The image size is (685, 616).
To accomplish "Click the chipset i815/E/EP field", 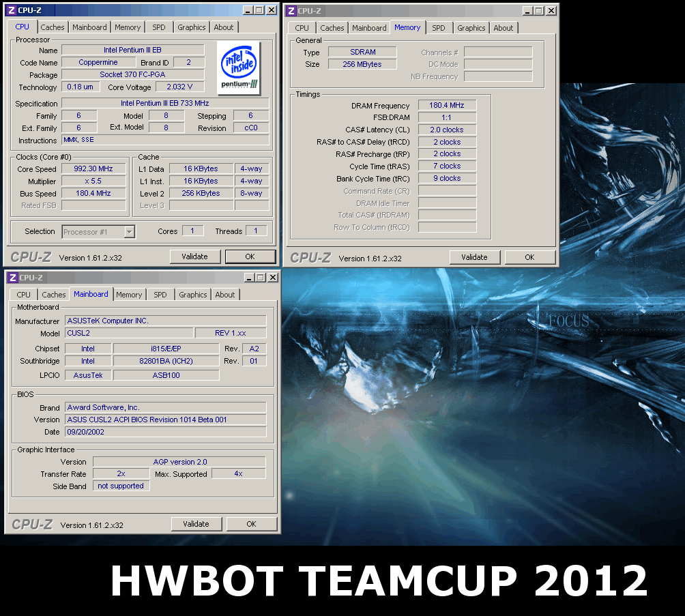I will (x=166, y=349).
